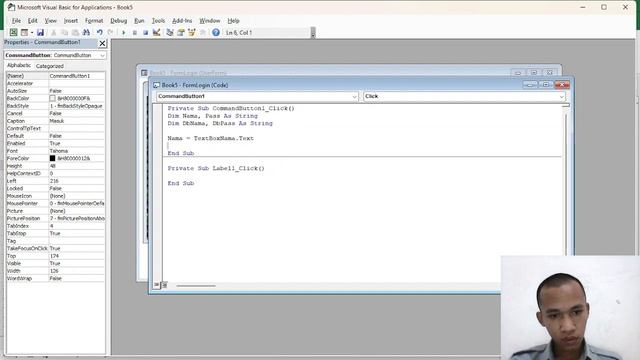Viewport: 640px width, 360px height.
Task: Click the Cut scissors icon in toolbar
Action: click(x=53, y=32)
